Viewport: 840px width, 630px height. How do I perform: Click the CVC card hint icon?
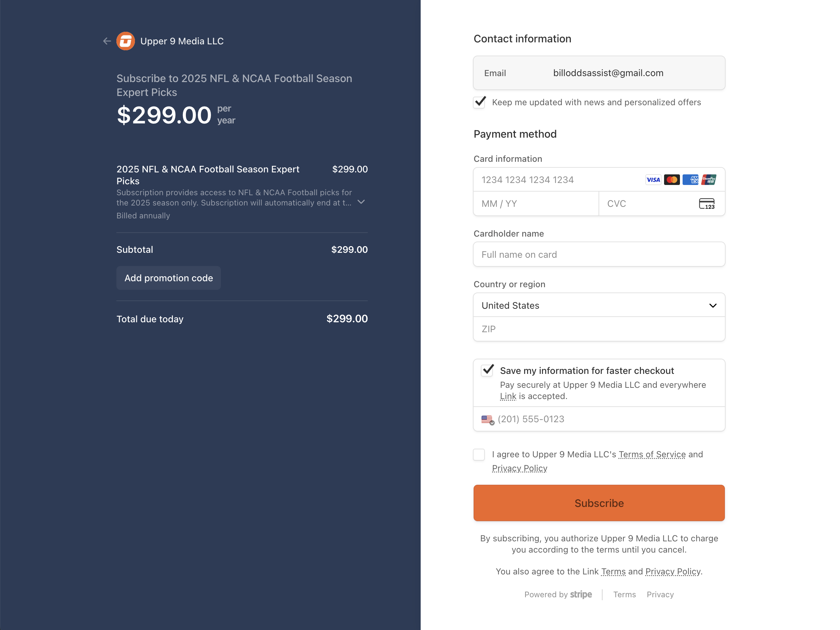pyautogui.click(x=707, y=204)
